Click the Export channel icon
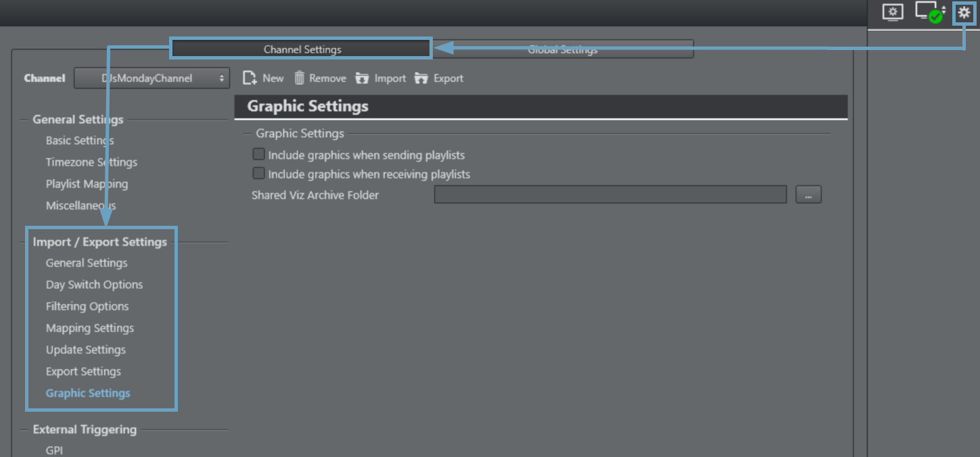The height and width of the screenshot is (457, 980). 421,78
